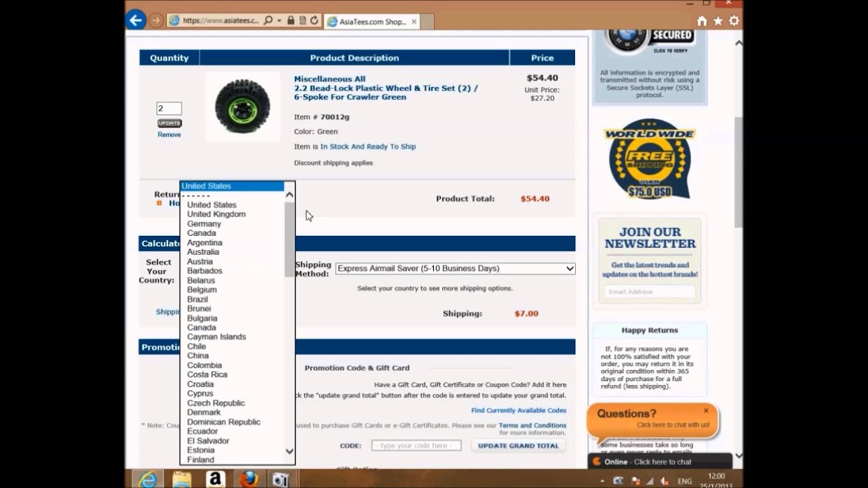Open the address bar autocomplete dropdown arrow
The image size is (868, 488).
[x=279, y=20]
